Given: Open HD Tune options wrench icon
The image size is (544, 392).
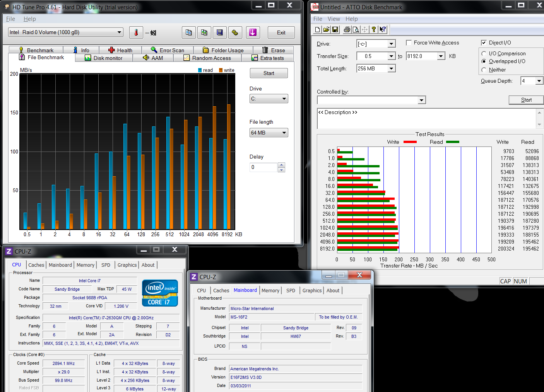Looking at the screenshot, I should 235,32.
